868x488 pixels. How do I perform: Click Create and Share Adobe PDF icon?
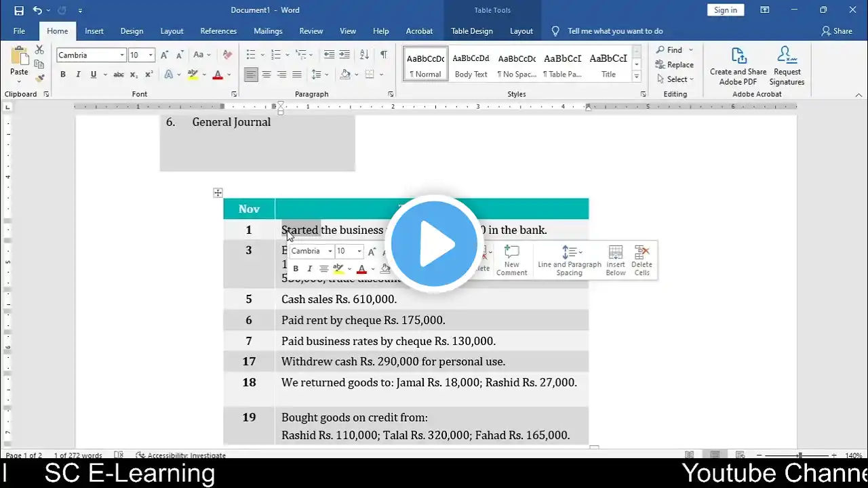(738, 66)
